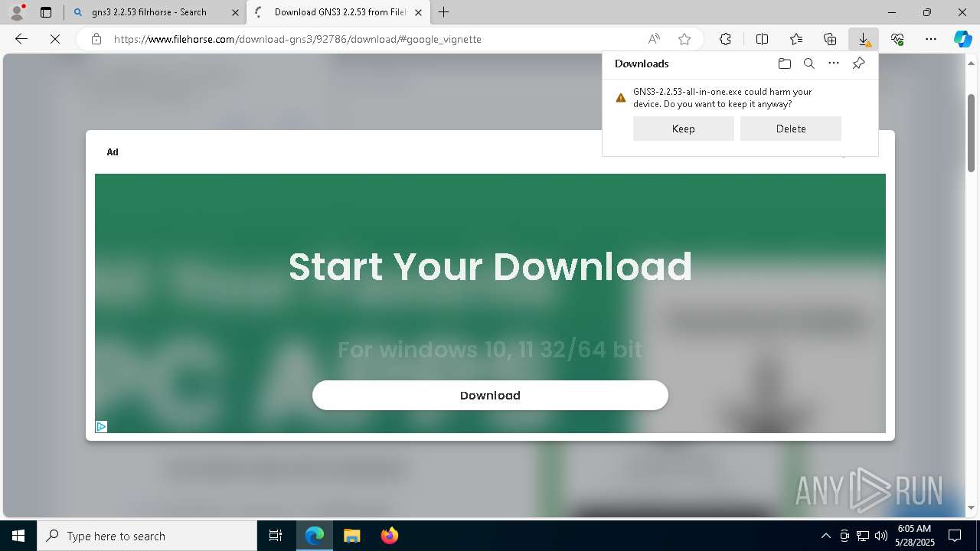The height and width of the screenshot is (551, 980).
Task: Open the Edge profile icon
Action: [x=17, y=11]
